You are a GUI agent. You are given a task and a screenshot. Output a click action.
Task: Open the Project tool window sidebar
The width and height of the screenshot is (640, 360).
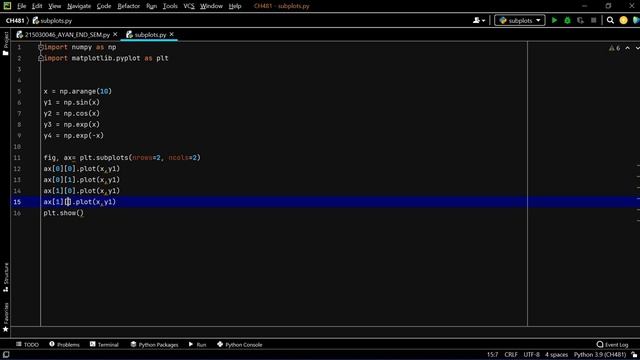[6, 43]
